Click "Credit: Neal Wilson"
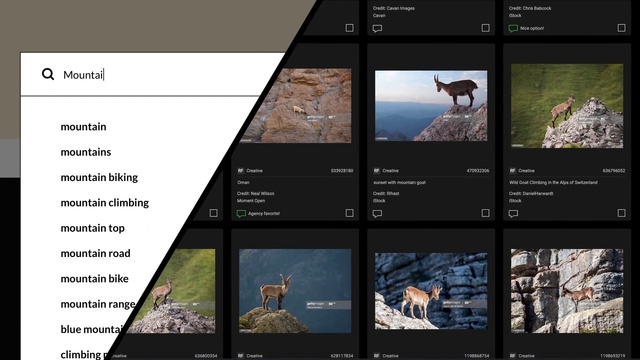 pos(256,193)
